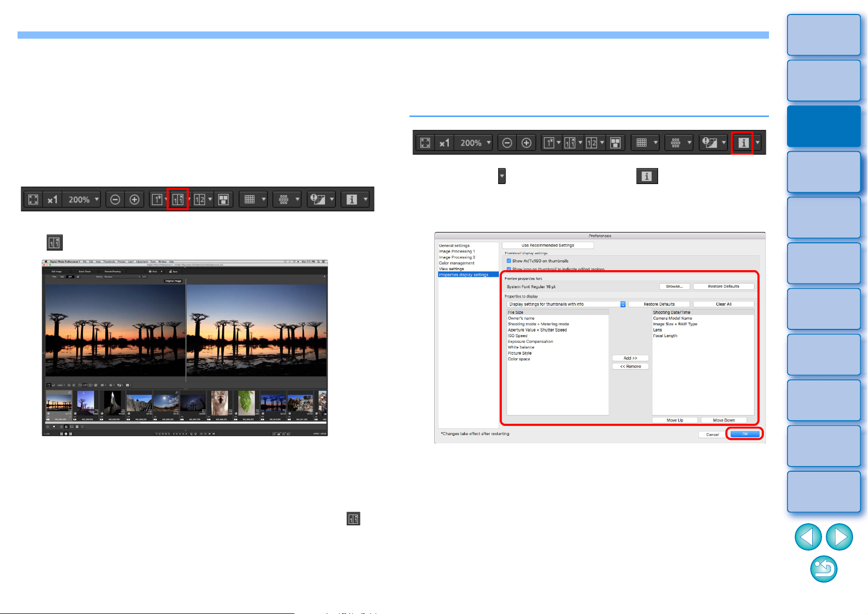
Task: Select Image Processing 2 in Preferences sidebar
Action: coord(457,257)
